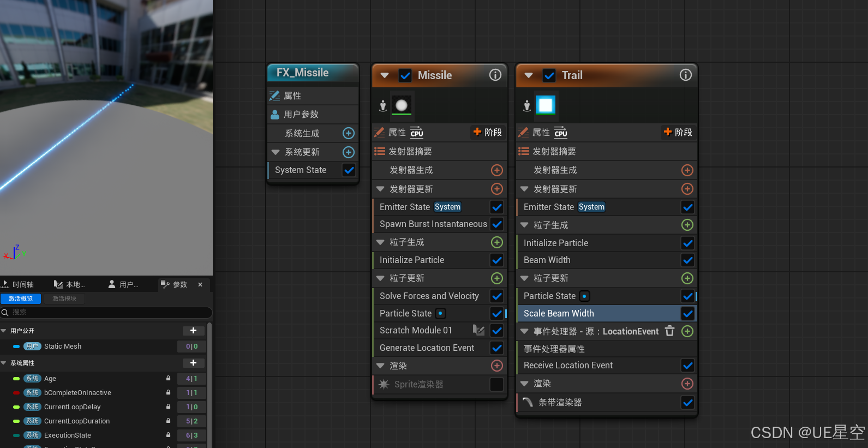Screen dimensions: 868x448
Task: Open the Missile emitter info icon
Action: (495, 75)
